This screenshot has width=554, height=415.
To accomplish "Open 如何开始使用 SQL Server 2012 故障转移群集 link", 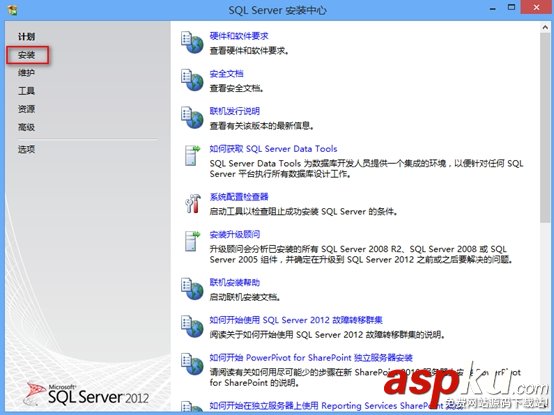I will pyautogui.click(x=296, y=320).
